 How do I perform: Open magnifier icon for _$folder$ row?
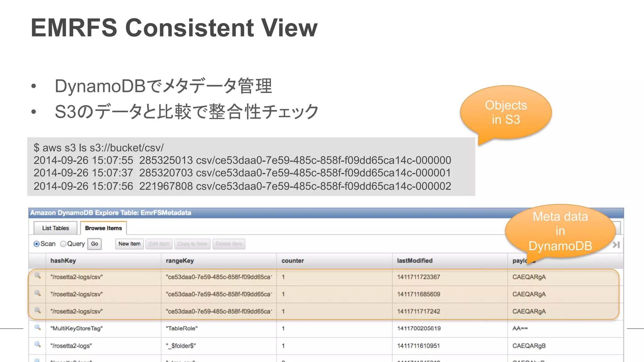click(37, 344)
